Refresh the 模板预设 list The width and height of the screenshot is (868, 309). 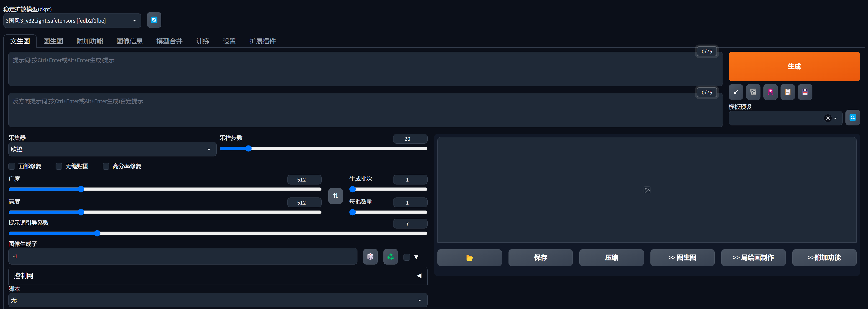(x=853, y=118)
